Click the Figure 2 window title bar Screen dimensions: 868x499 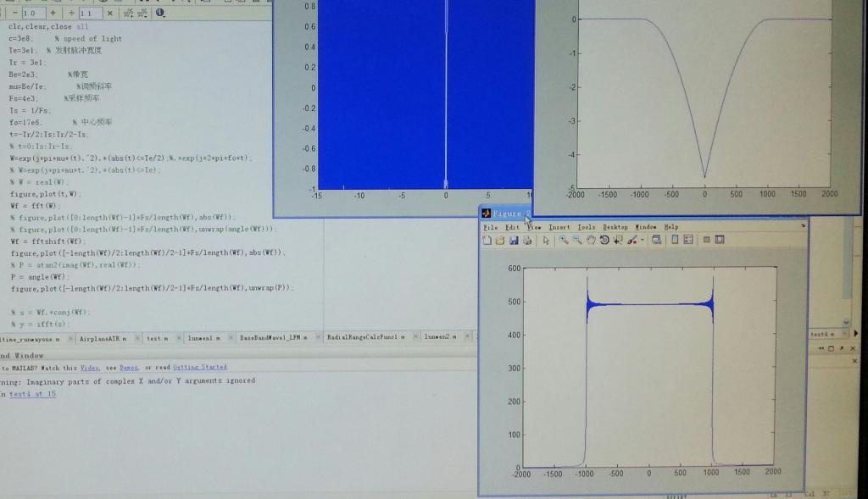coord(507,213)
